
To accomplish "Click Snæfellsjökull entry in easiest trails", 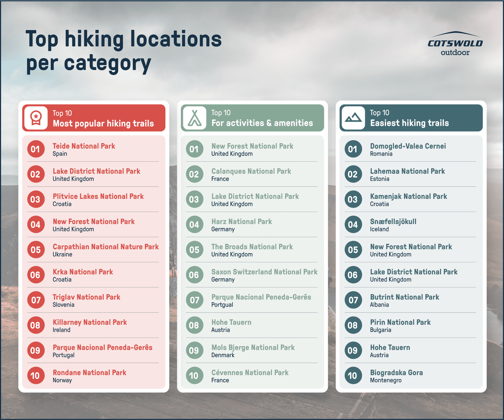I will [393, 222].
